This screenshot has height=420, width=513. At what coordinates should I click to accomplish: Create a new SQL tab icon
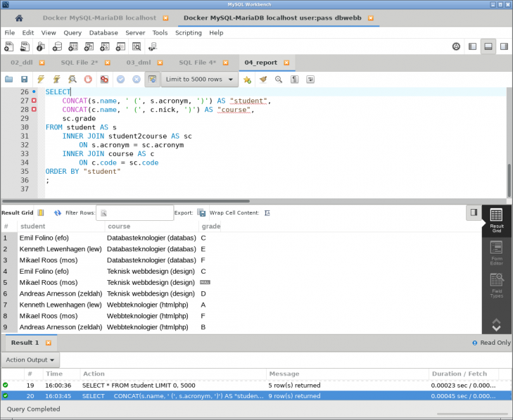(x=9, y=46)
